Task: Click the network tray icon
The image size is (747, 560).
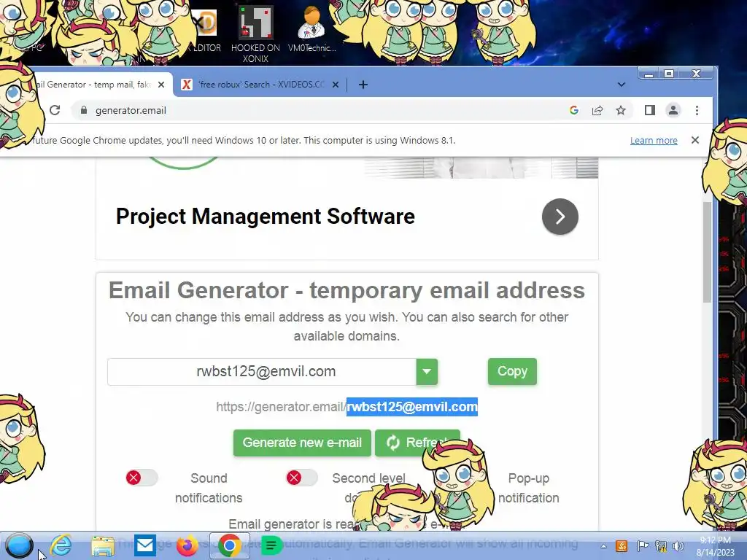Action: (661, 546)
